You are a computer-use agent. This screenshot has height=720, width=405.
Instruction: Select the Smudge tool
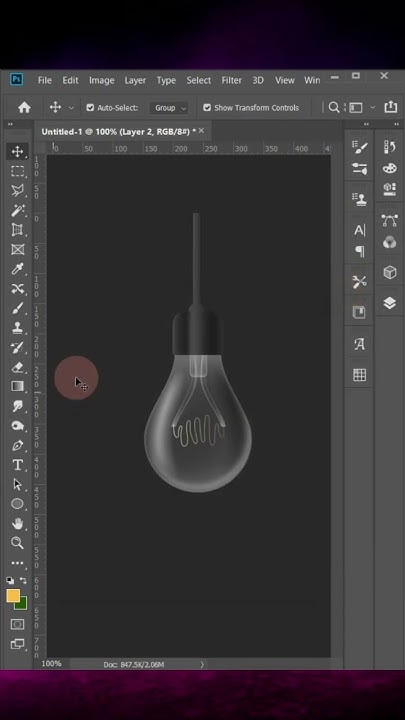[17, 406]
